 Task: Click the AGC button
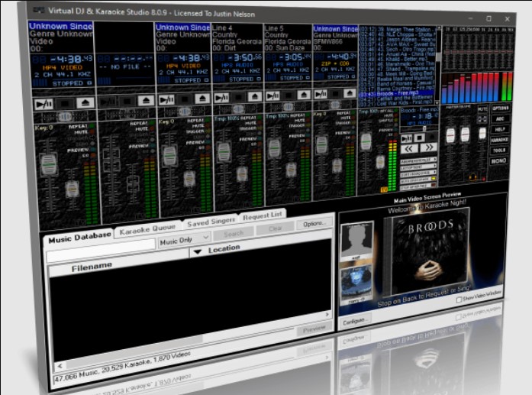coord(500,119)
